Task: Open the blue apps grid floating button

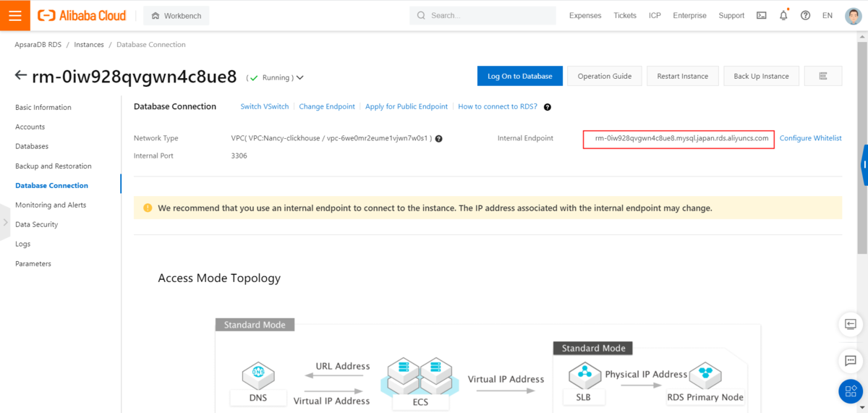Action: [x=851, y=391]
